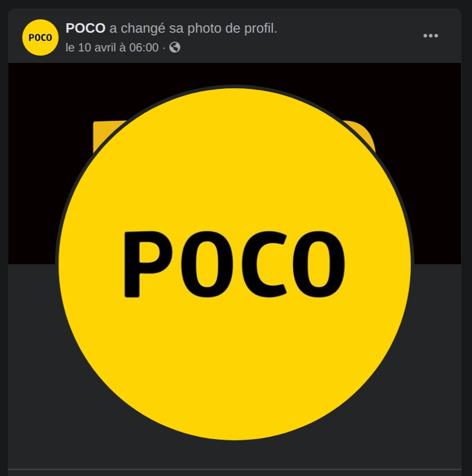Open the post timestamp 'le 10 avril à 06:00'
This screenshot has width=472, height=476.
click(112, 47)
